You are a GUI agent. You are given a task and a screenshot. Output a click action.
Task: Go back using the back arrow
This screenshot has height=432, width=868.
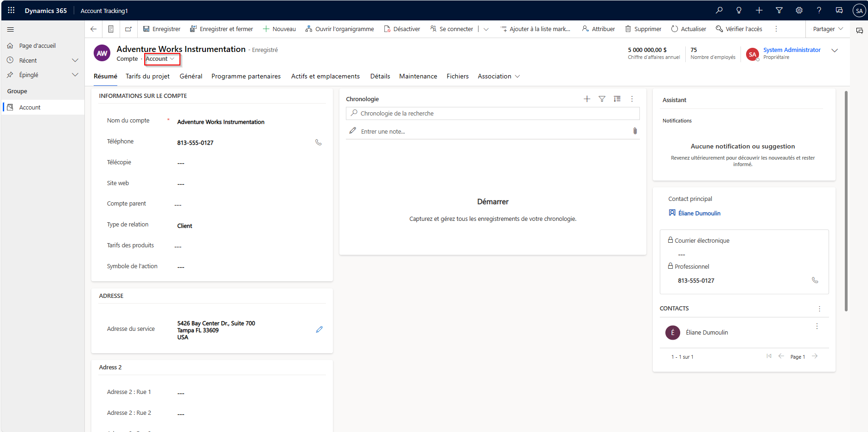pos(94,29)
